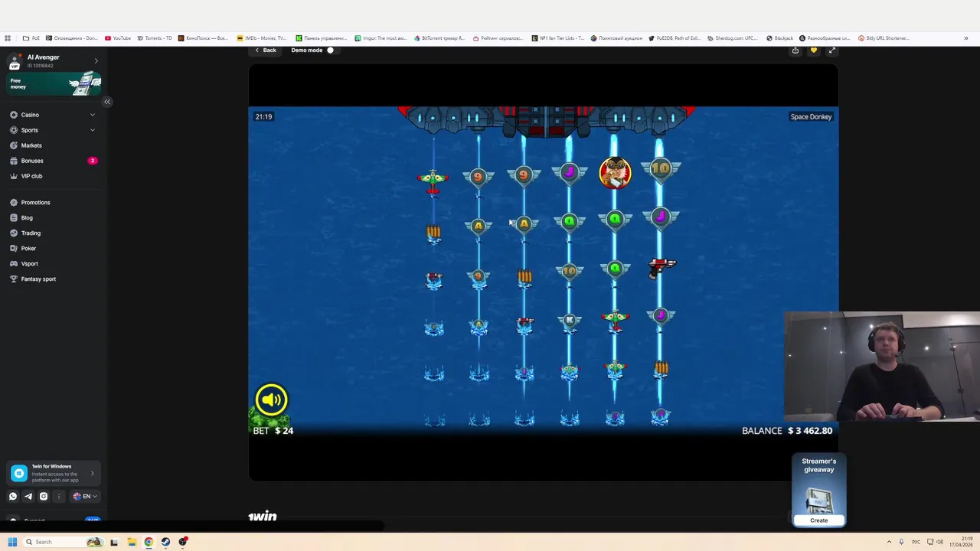Open the PoE2DB Path of Exile bookmark

(x=675, y=38)
